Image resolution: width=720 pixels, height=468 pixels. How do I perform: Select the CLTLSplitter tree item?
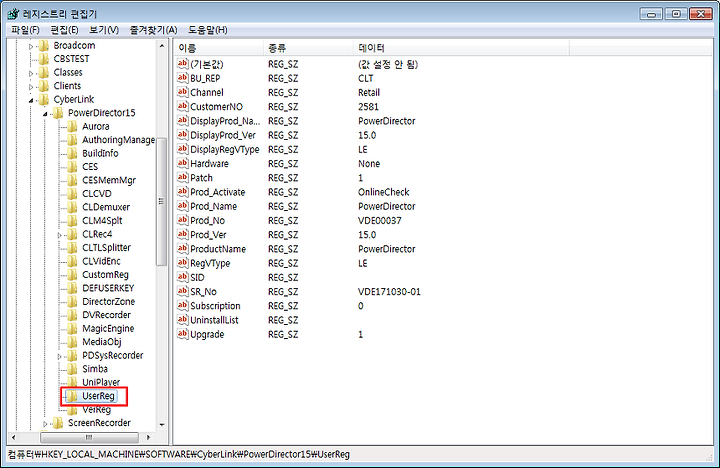[106, 248]
